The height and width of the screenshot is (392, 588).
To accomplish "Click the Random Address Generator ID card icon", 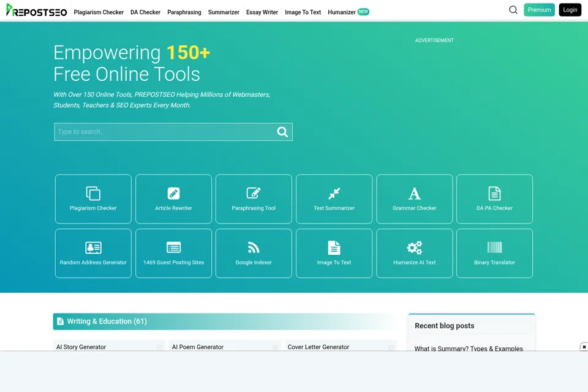I will click(x=93, y=247).
